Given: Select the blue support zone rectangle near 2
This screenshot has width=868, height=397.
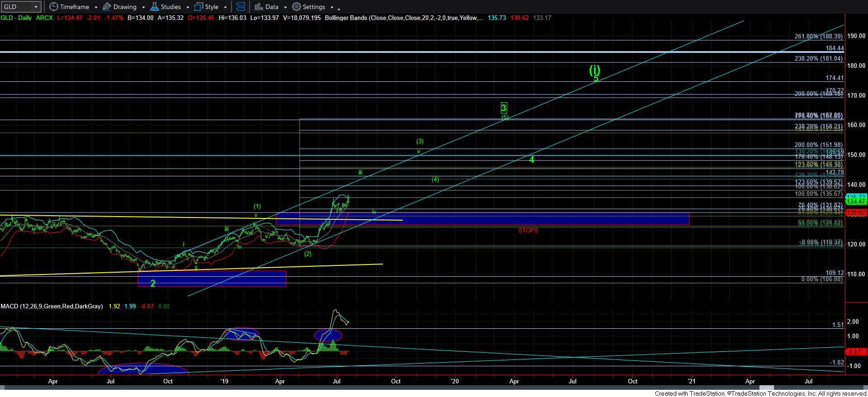Looking at the screenshot, I should pos(212,279).
